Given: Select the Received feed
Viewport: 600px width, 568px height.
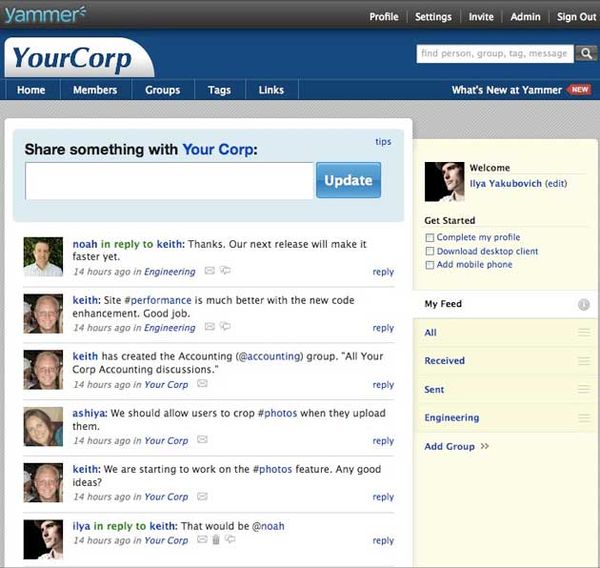Looking at the screenshot, I should tap(445, 361).
